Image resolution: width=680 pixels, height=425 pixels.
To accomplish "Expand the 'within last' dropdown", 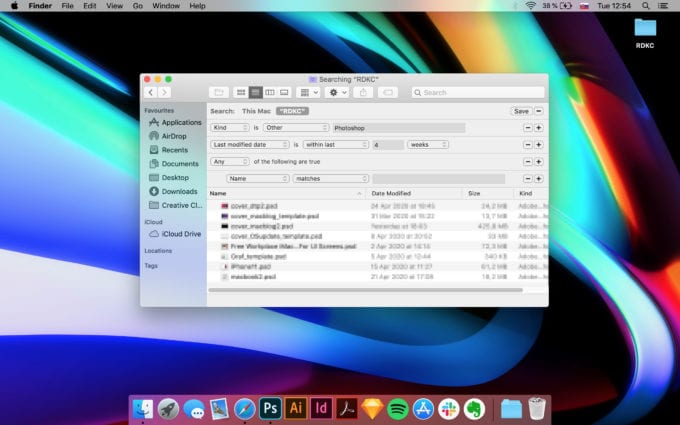I will click(336, 145).
